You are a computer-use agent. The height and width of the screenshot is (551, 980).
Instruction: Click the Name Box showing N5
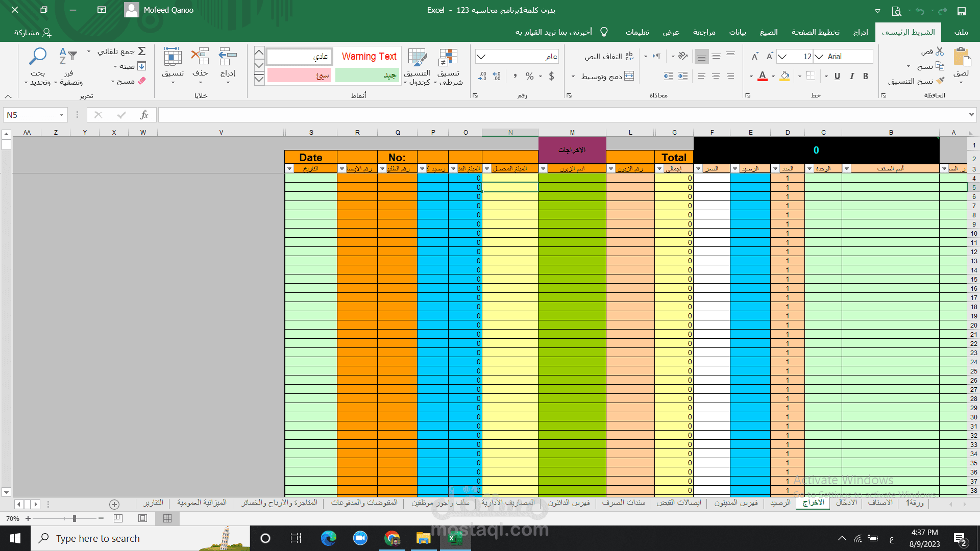pyautogui.click(x=32, y=115)
